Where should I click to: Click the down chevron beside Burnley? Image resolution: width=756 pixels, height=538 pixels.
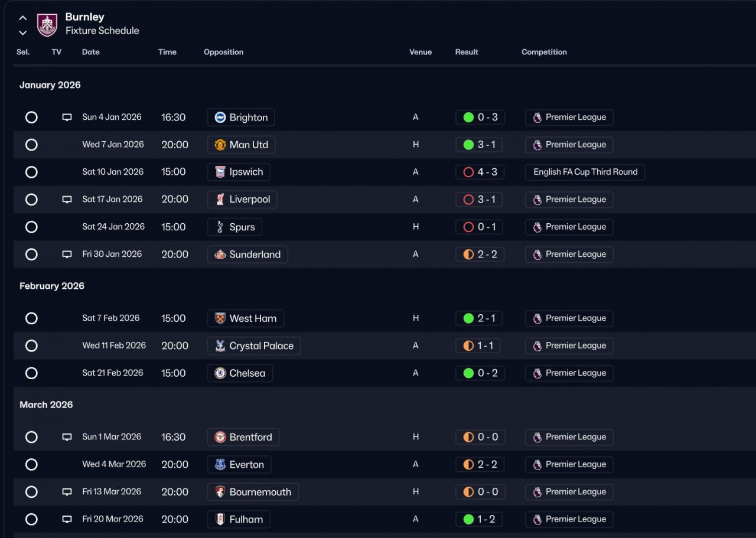click(22, 32)
